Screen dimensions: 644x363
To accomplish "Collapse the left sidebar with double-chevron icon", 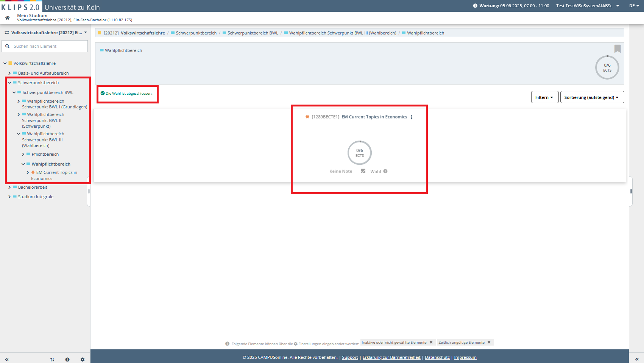I will click(x=7, y=359).
